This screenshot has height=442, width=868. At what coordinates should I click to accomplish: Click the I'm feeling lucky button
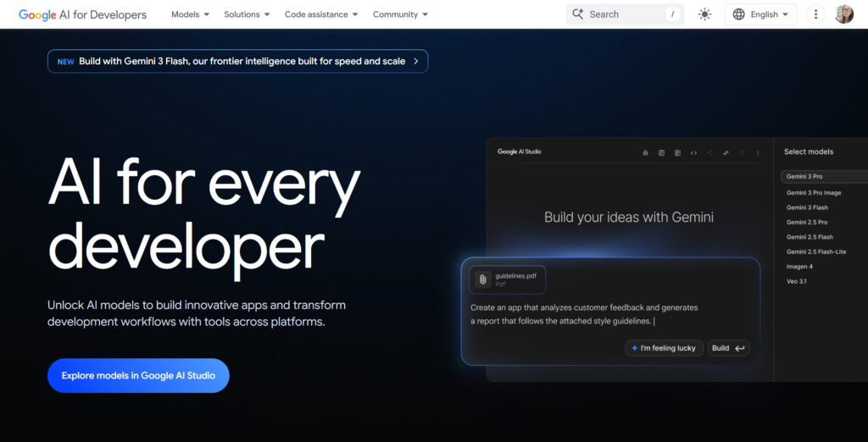click(x=665, y=348)
